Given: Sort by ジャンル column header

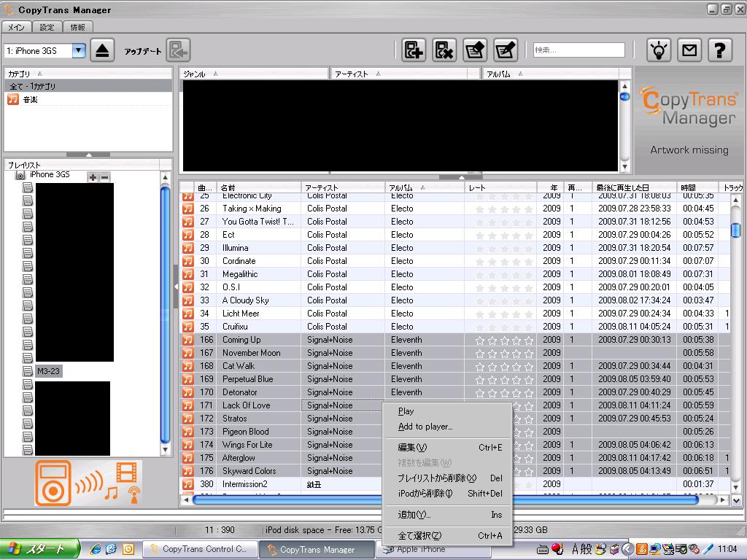Looking at the screenshot, I should point(255,74).
